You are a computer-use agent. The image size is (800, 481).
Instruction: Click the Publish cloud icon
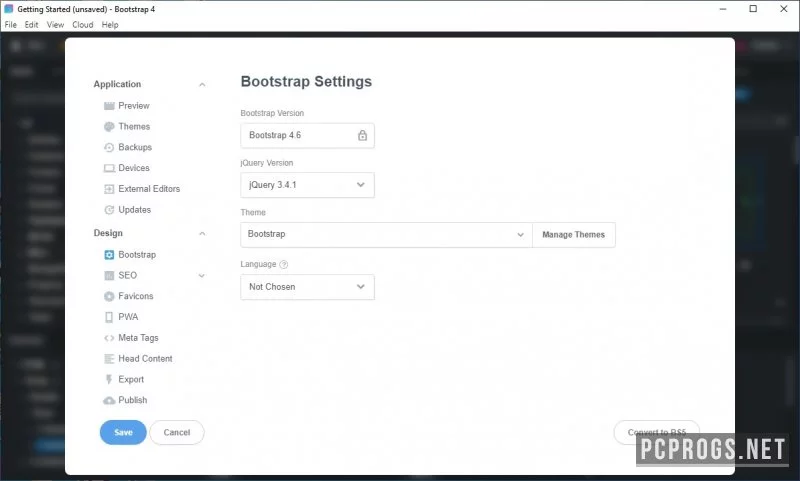109,400
